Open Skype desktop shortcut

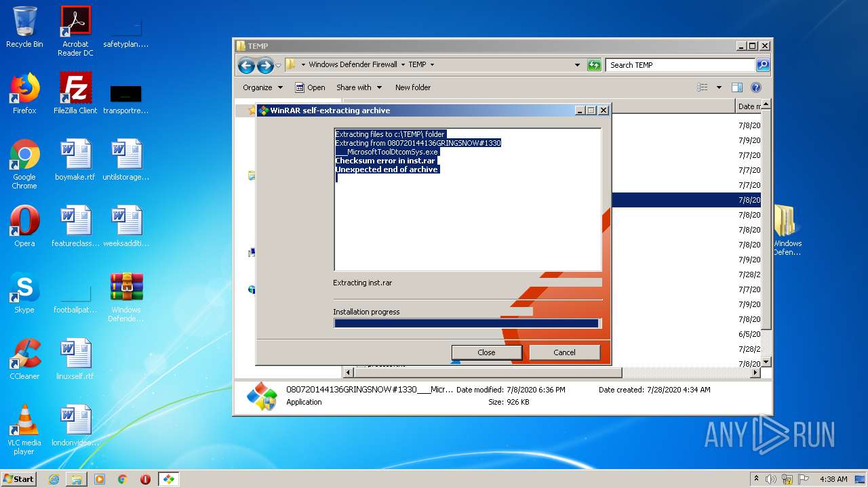coord(24,293)
